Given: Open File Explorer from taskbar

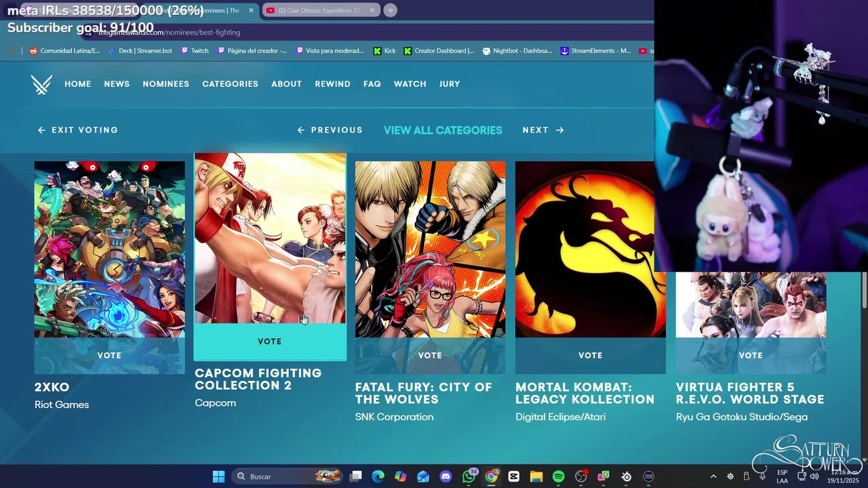Looking at the screenshot, I should click(536, 476).
